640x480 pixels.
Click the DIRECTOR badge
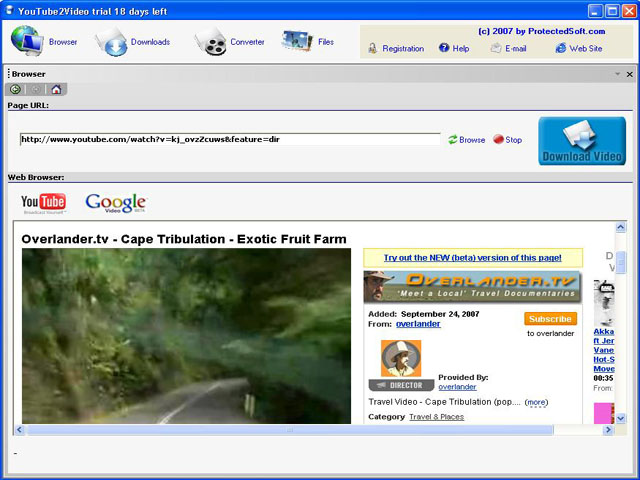[401, 385]
